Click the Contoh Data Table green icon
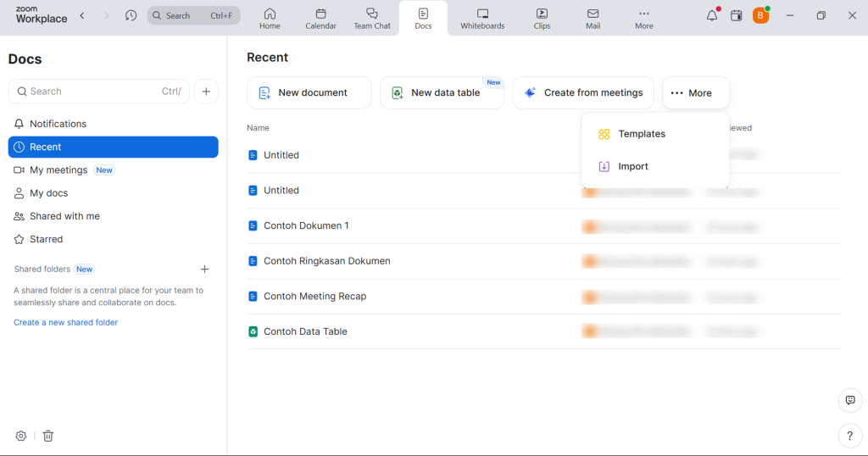 click(253, 331)
